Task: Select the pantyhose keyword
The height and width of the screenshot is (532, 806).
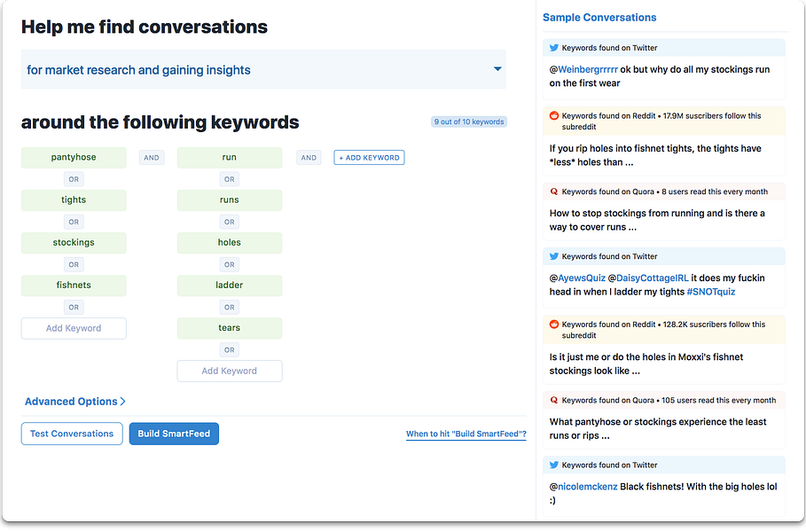Action: 74,157
